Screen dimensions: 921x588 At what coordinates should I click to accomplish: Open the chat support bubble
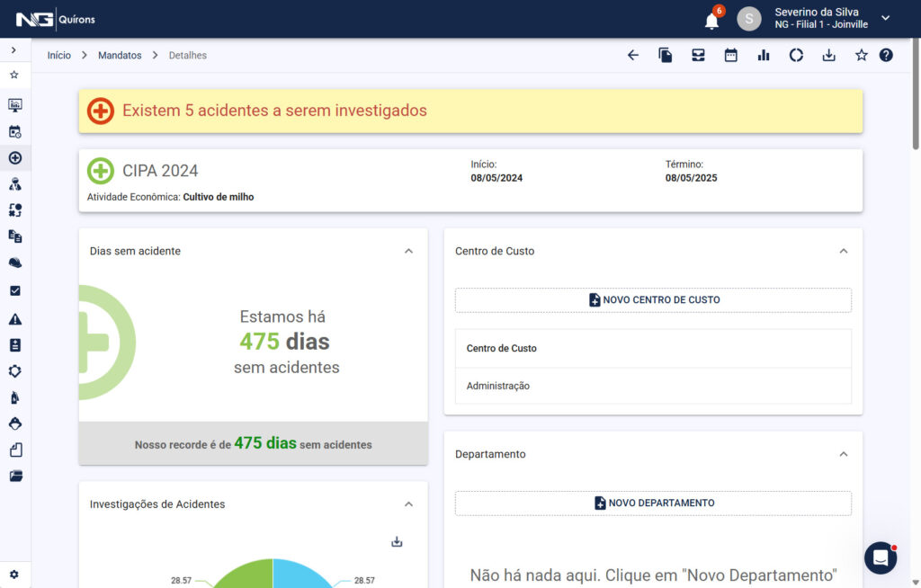[880, 557]
